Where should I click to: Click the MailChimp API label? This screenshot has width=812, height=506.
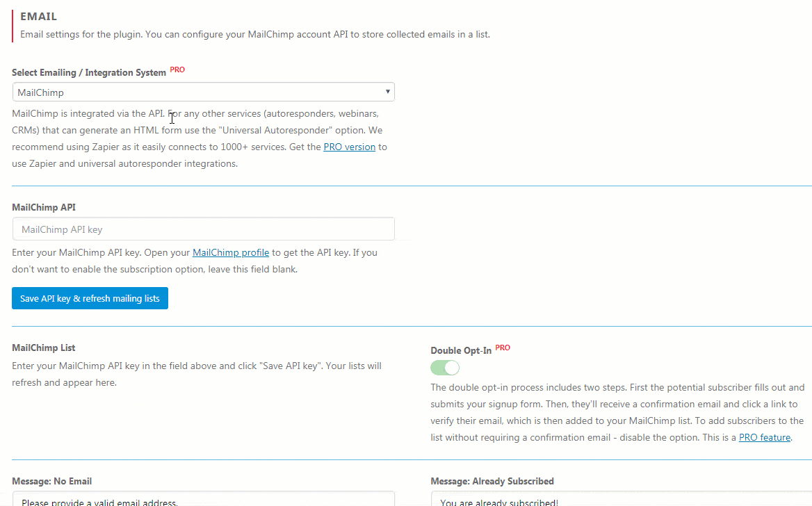[x=44, y=207]
